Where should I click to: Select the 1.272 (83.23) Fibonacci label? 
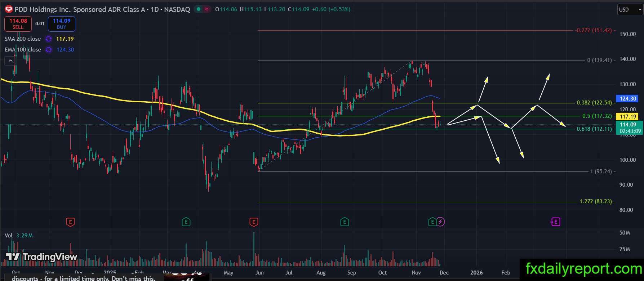[x=596, y=201]
